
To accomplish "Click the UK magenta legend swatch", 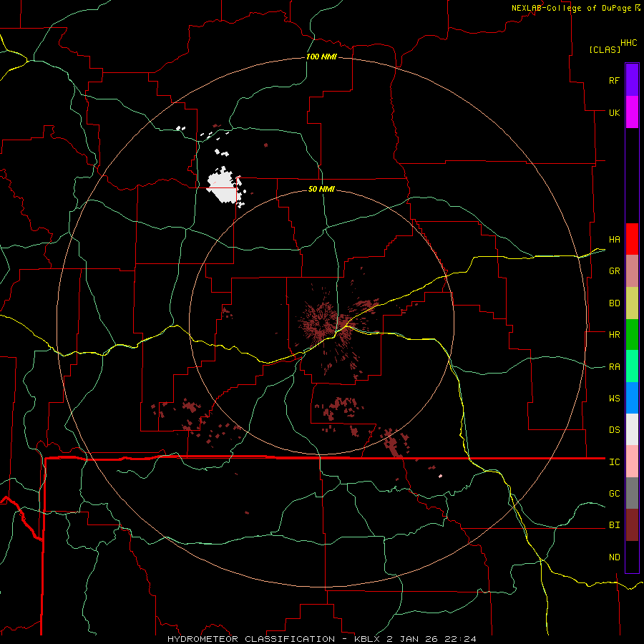I will coord(632,112).
